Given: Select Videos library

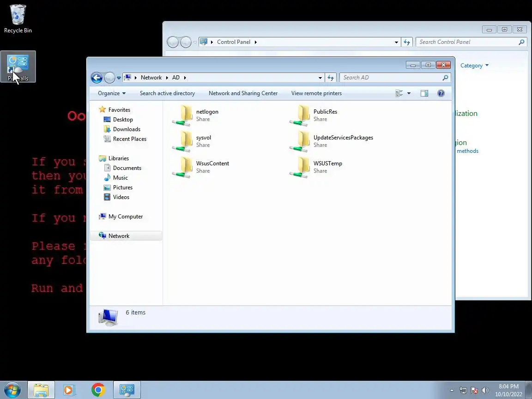Looking at the screenshot, I should tap(121, 197).
